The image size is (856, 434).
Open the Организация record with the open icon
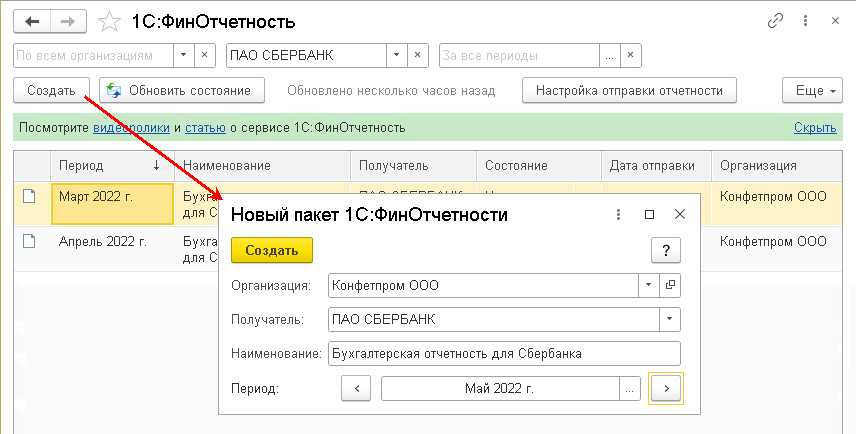coord(670,286)
